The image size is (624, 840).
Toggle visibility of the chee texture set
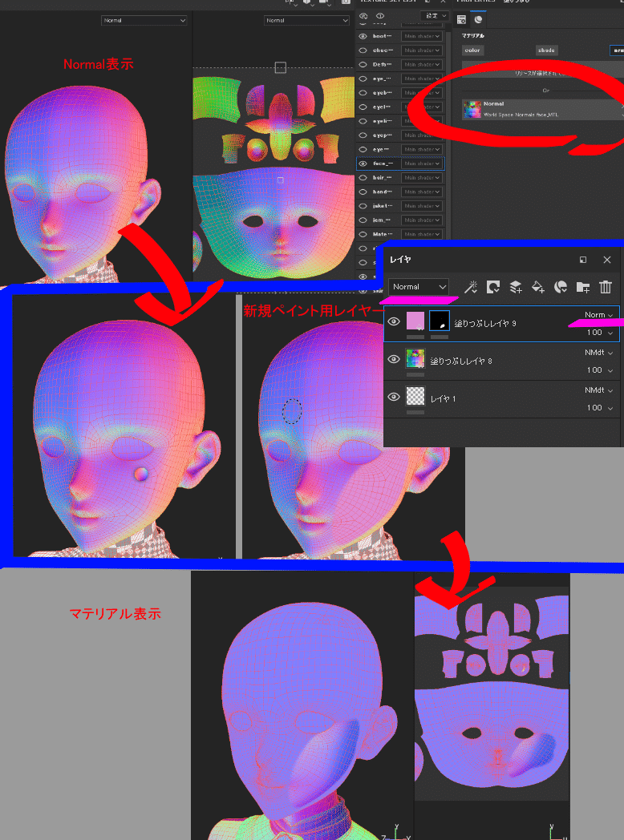click(x=363, y=50)
